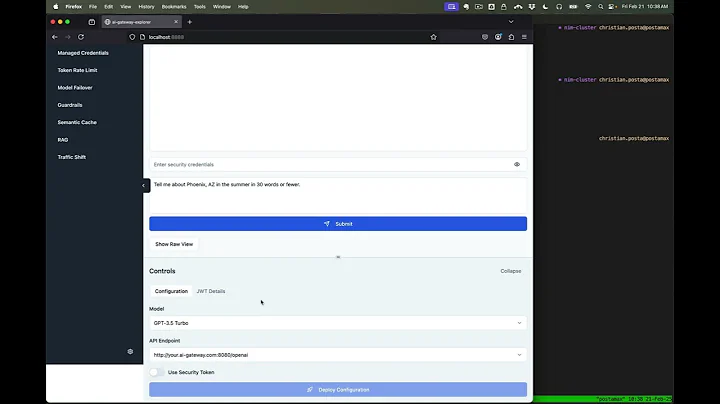The image size is (720, 404).
Task: Open the Traffic Shift page
Action: pos(71,157)
